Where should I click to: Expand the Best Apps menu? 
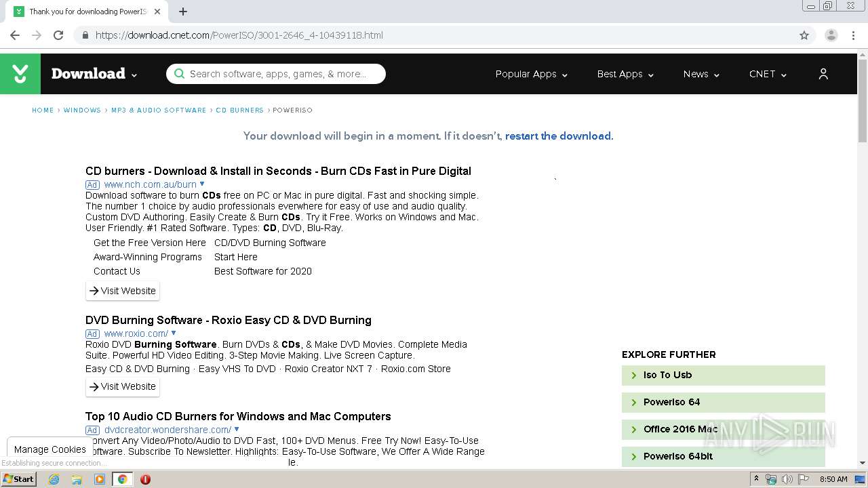(625, 74)
